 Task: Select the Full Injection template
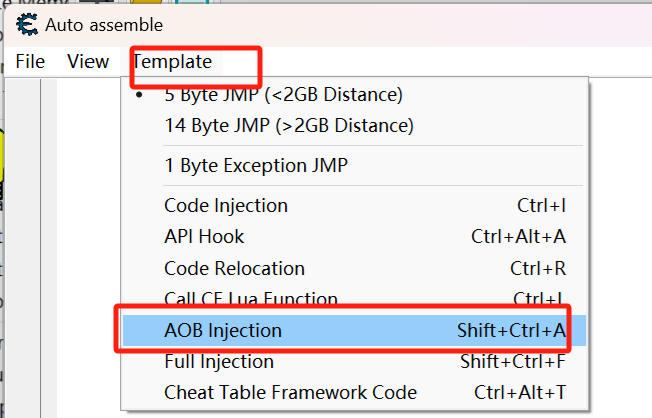[x=354, y=361]
